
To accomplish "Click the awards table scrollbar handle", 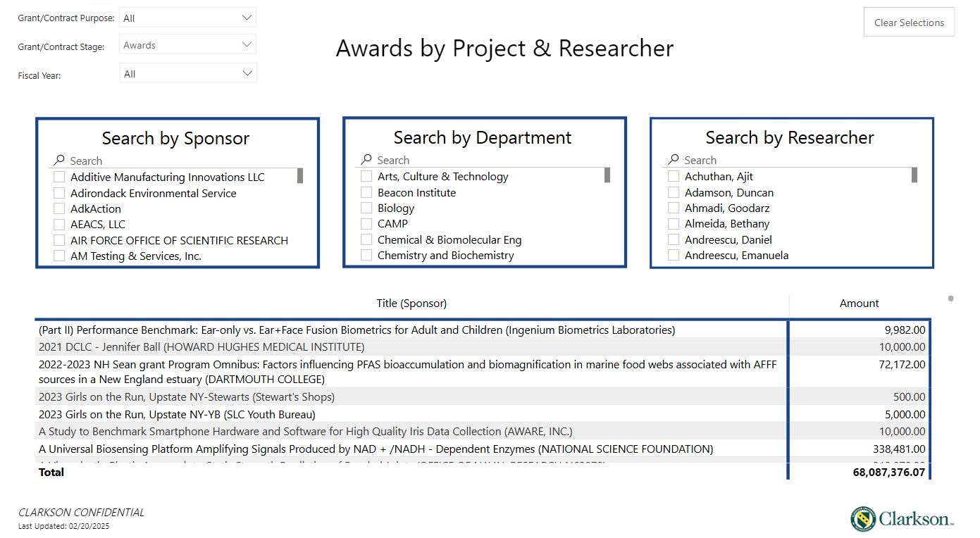I will (950, 299).
